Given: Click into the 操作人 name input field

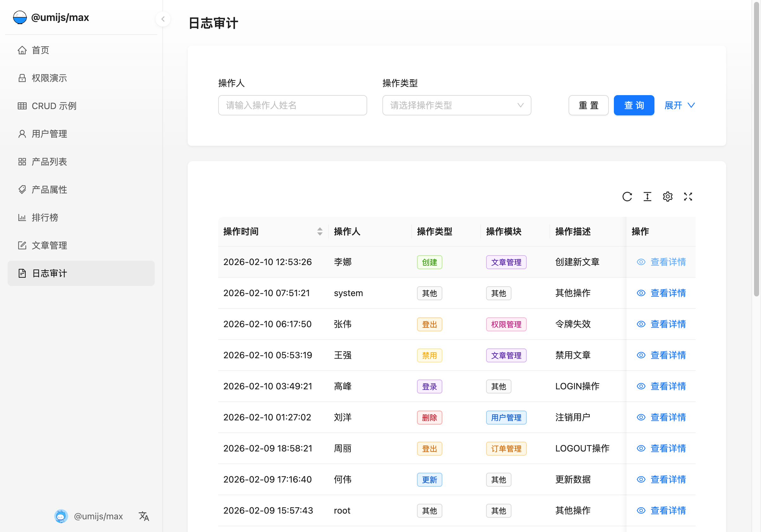Looking at the screenshot, I should [x=292, y=105].
